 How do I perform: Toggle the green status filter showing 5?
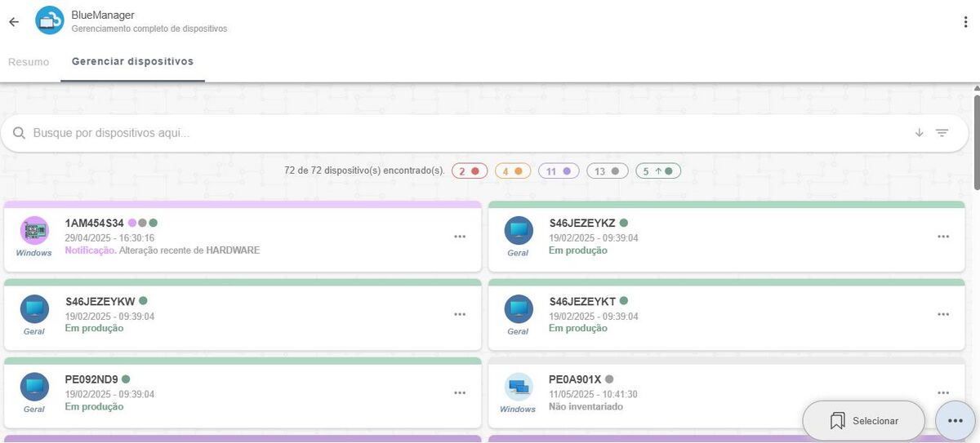657,171
